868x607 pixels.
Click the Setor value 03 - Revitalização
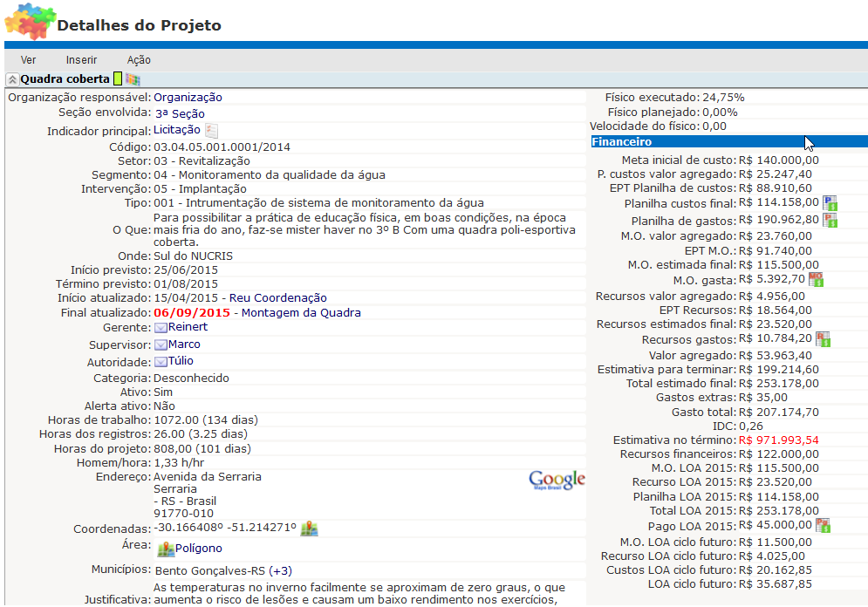point(202,161)
